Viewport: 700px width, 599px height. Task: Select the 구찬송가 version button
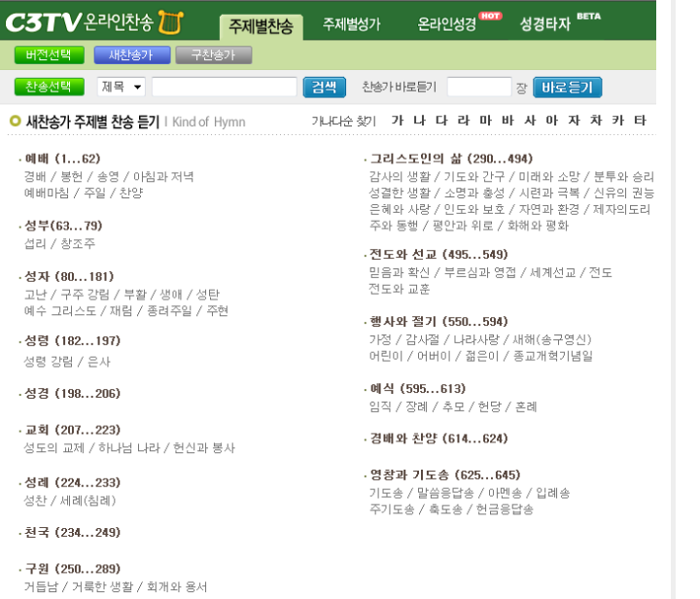[x=213, y=54]
